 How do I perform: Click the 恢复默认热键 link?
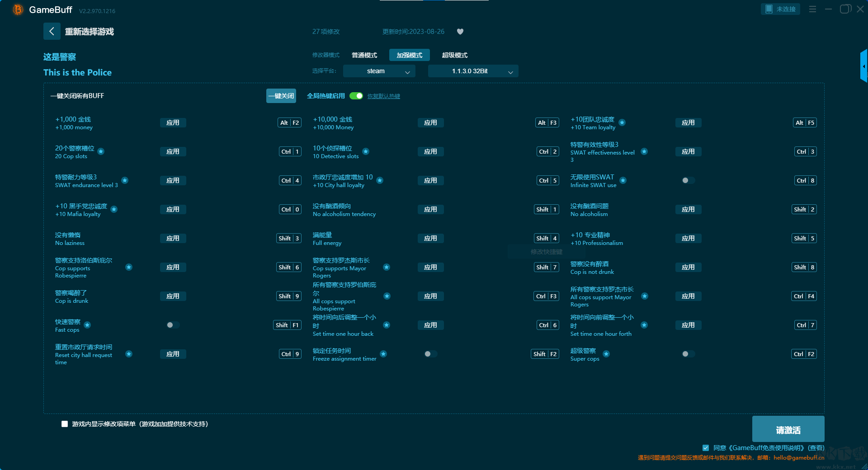[x=384, y=96]
